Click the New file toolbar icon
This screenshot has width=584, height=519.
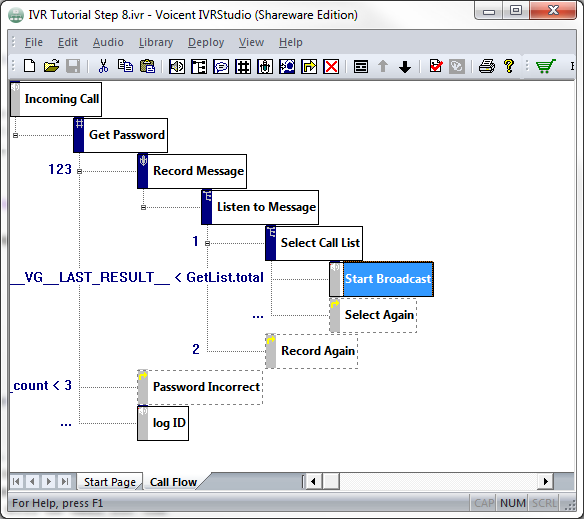[29, 66]
